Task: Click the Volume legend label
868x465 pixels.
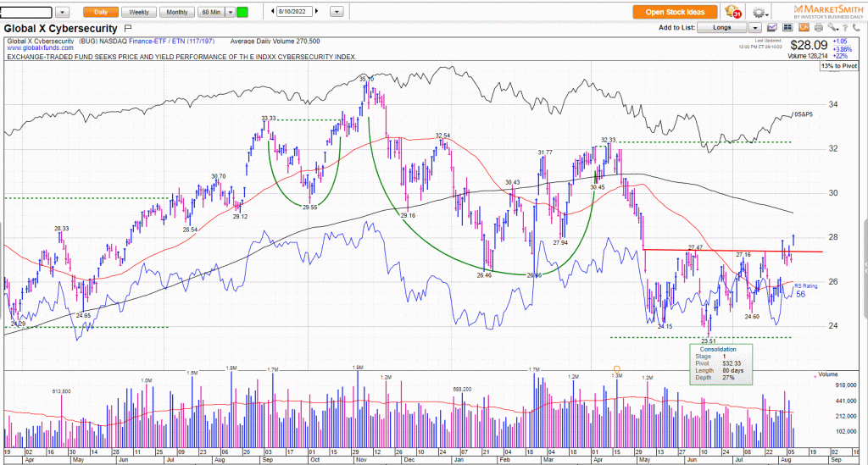Action: (828, 374)
